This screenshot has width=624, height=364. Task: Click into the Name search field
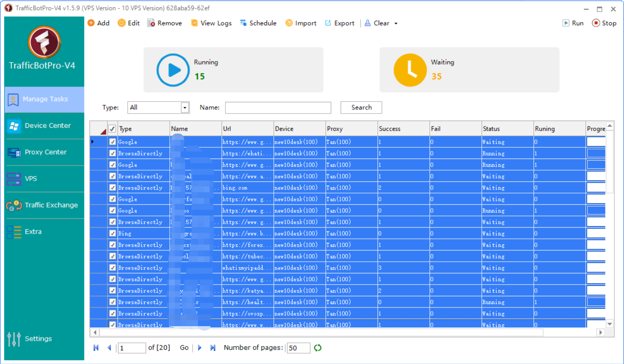[278, 107]
